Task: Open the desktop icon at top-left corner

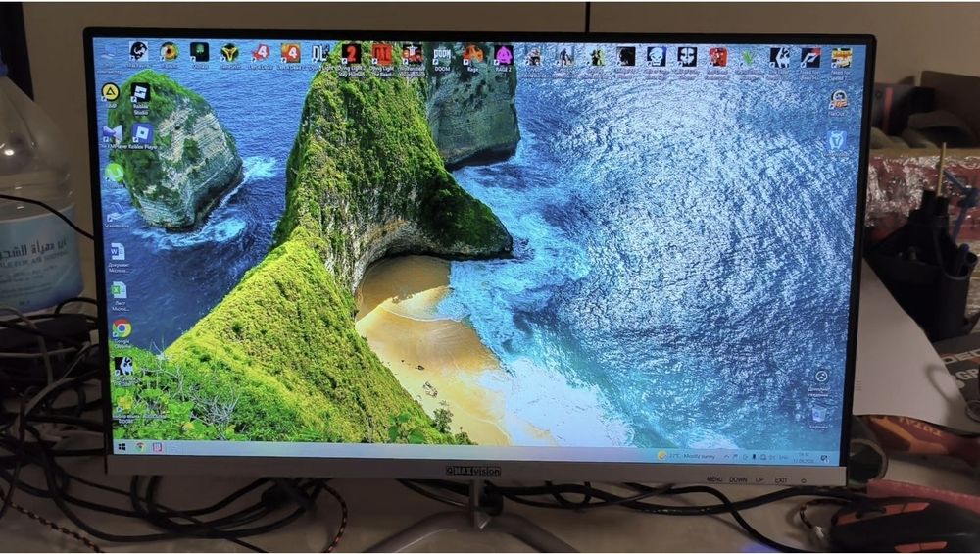Action: pos(110,54)
